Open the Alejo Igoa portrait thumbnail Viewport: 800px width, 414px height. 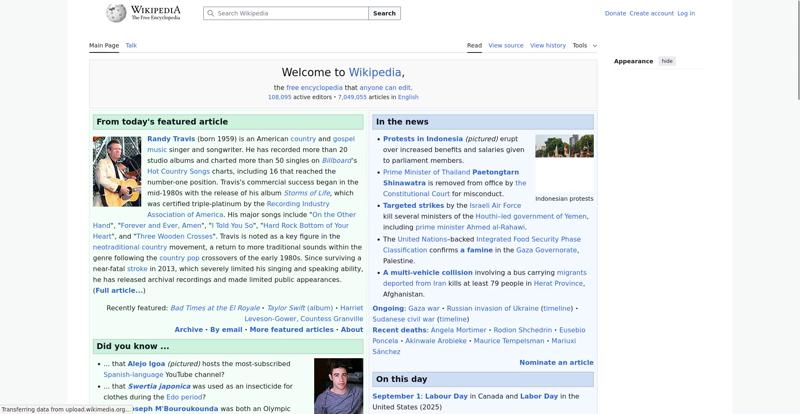(338, 386)
